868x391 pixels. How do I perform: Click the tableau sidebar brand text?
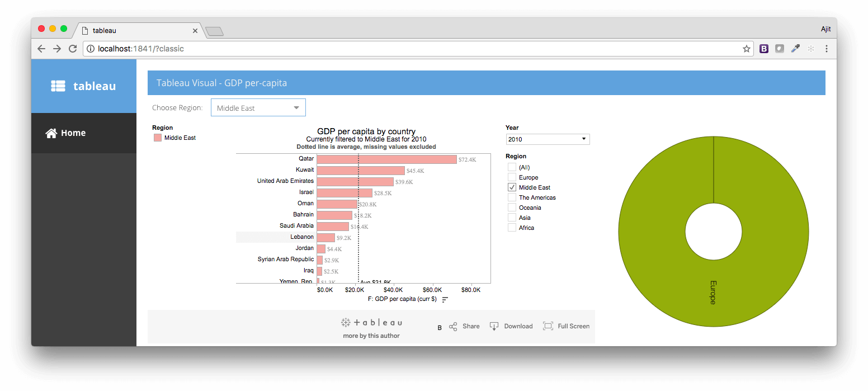pyautogui.click(x=95, y=86)
